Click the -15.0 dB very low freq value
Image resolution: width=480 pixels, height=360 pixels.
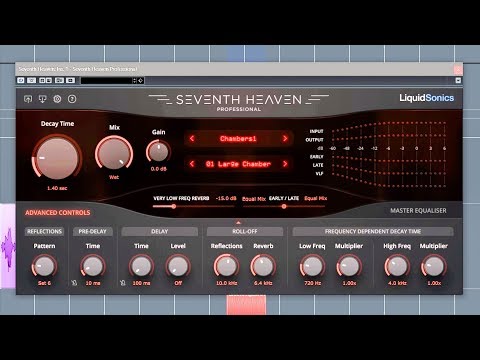[x=226, y=198]
